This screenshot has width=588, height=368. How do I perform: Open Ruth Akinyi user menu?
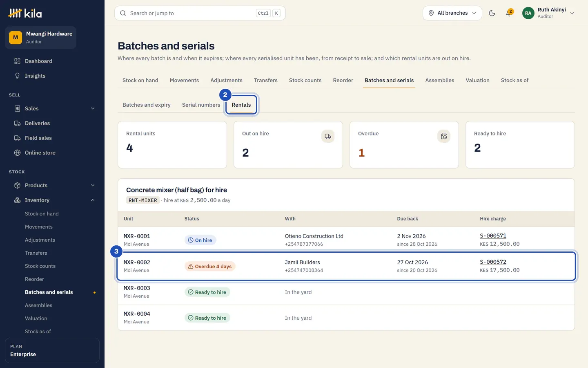(x=548, y=13)
